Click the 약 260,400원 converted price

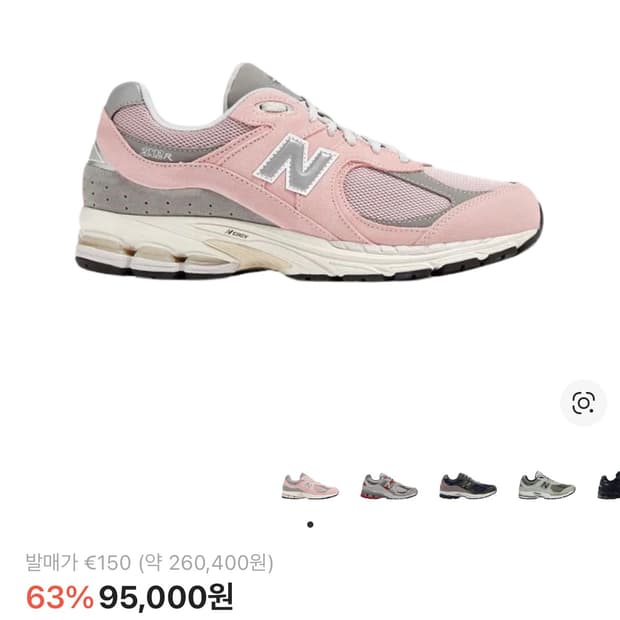206,563
